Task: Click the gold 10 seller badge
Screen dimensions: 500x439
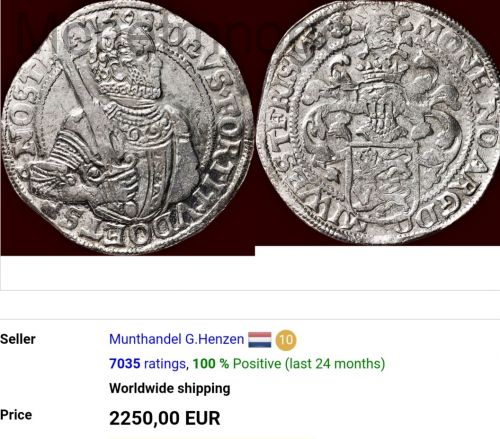Action: (286, 340)
